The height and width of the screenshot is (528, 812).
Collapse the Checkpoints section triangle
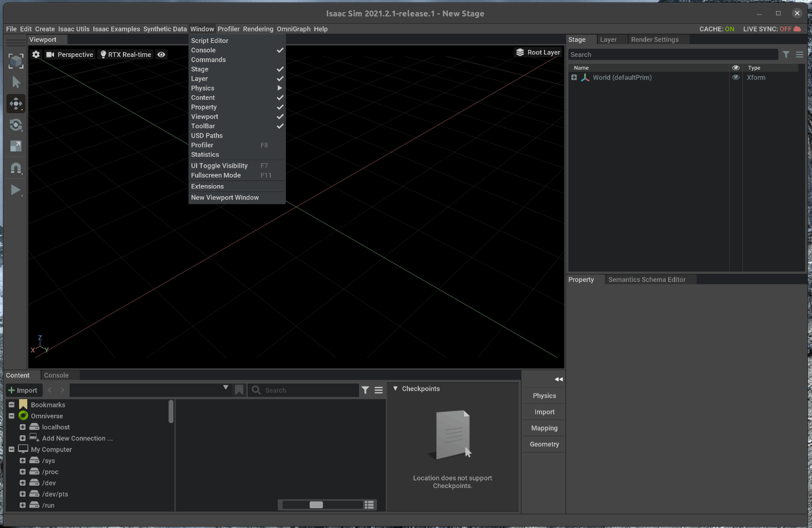[396, 389]
